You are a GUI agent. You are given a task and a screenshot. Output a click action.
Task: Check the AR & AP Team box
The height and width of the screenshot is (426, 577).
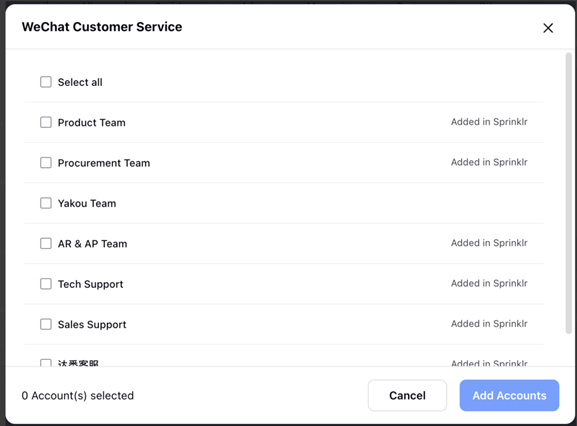click(46, 244)
